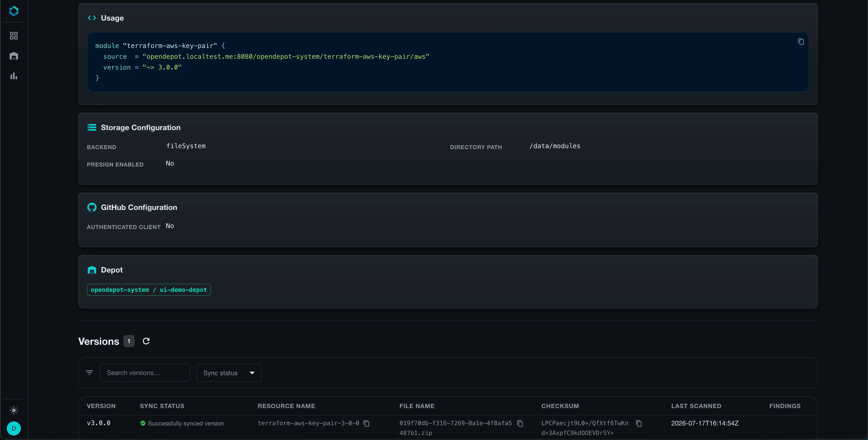Image resolution: width=868 pixels, height=440 pixels.
Task: Click the Authenticated Client No value
Action: pyautogui.click(x=170, y=226)
